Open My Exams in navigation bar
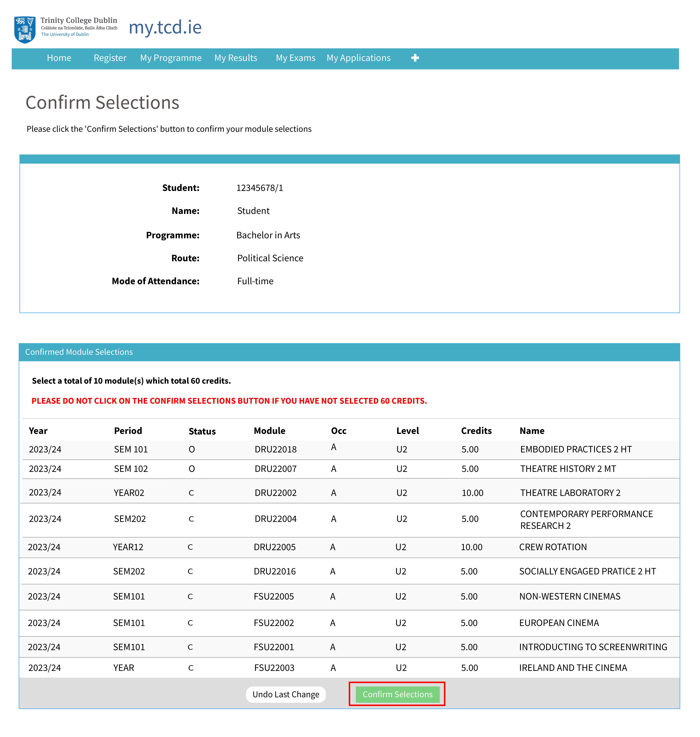The height and width of the screenshot is (737, 700). [x=295, y=58]
